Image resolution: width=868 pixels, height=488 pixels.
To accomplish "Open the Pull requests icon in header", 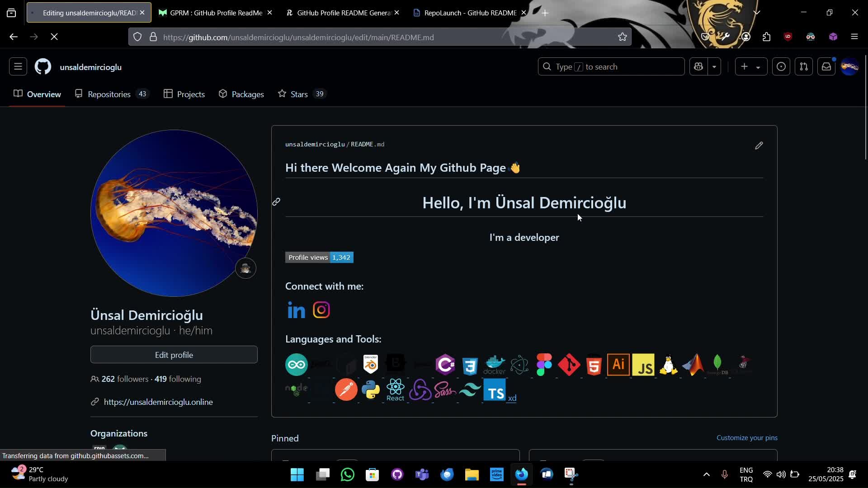I will (804, 67).
